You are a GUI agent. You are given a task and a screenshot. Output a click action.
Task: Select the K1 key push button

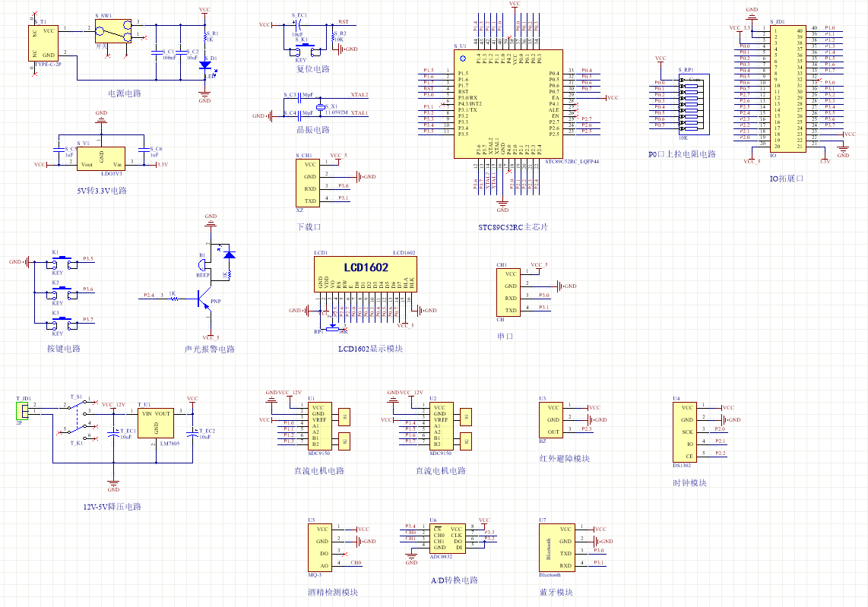pos(62,261)
